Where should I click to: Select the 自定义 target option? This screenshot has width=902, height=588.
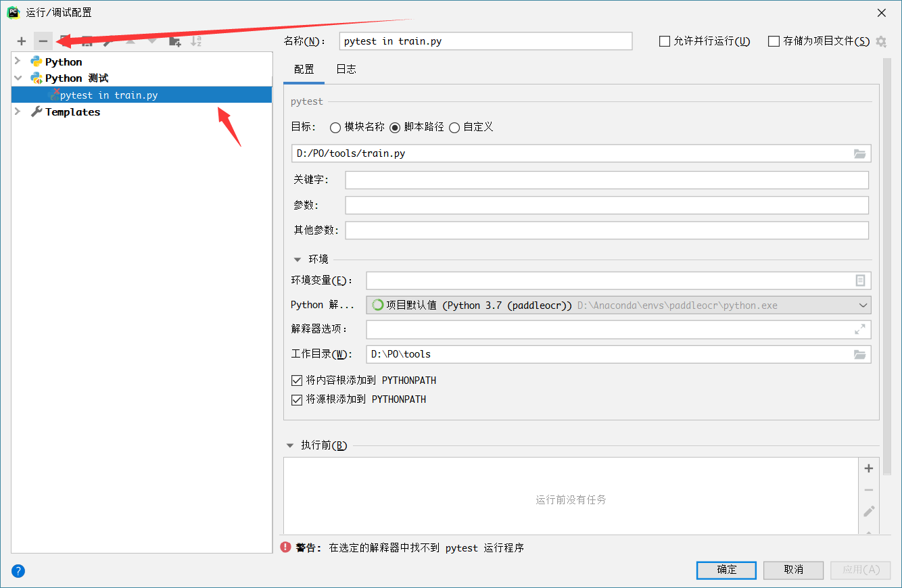454,127
